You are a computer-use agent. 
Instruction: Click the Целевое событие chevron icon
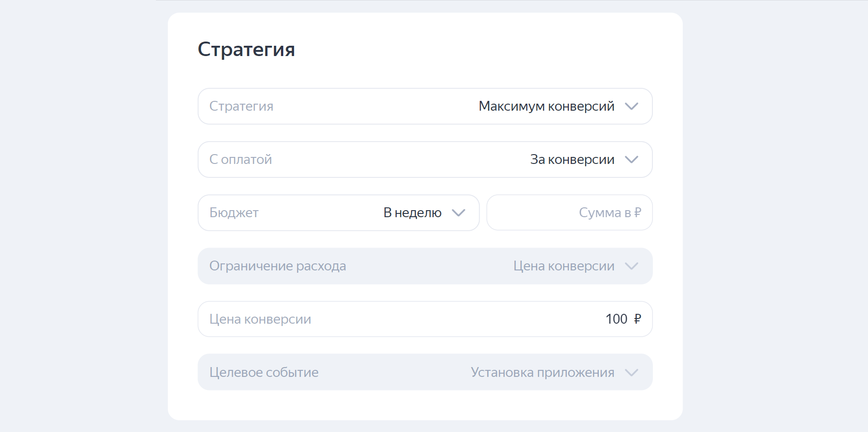coord(632,372)
